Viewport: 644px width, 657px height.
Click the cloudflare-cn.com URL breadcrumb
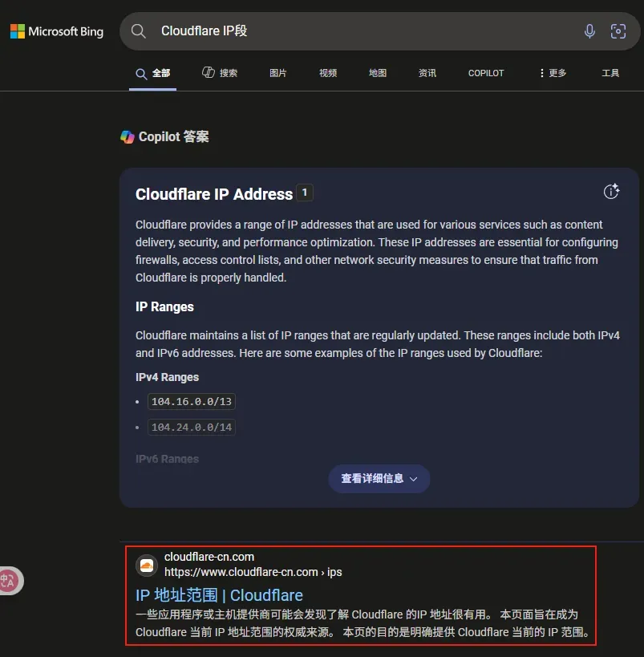pyautogui.click(x=253, y=572)
